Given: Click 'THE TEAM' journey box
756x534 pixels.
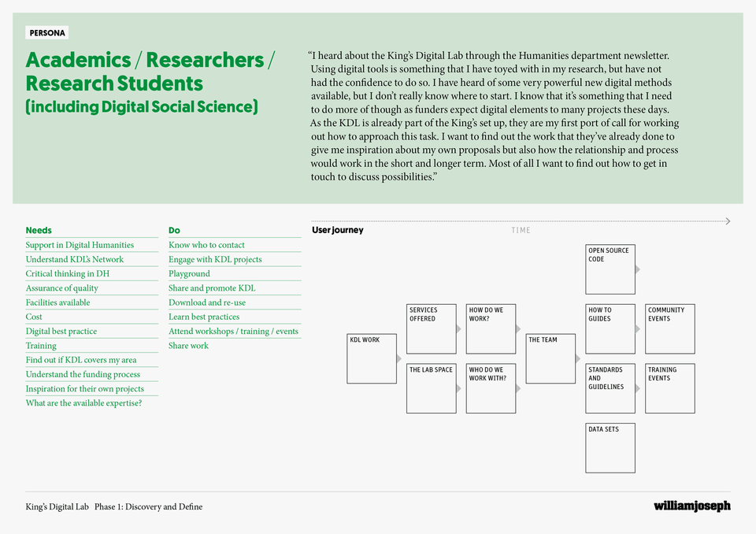Looking at the screenshot, I should pos(550,358).
